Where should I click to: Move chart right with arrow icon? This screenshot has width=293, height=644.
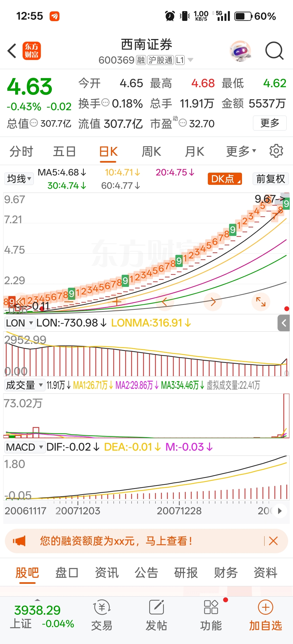pyautogui.click(x=213, y=301)
